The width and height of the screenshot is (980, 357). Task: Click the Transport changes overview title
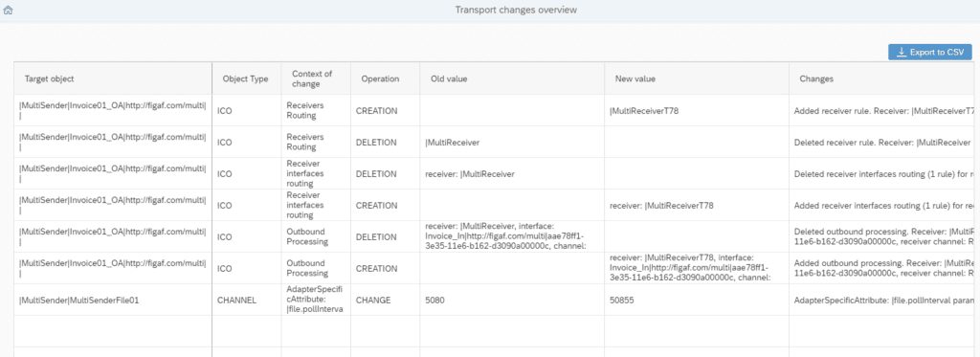pos(516,10)
